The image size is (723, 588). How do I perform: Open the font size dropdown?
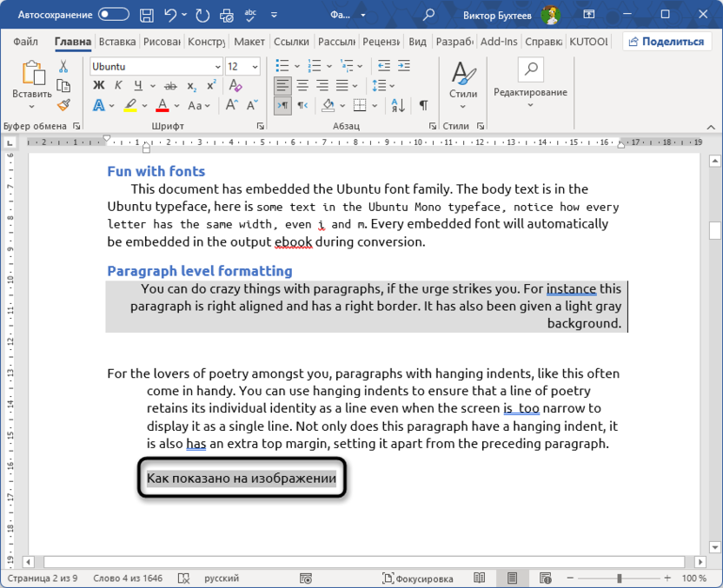[255, 67]
